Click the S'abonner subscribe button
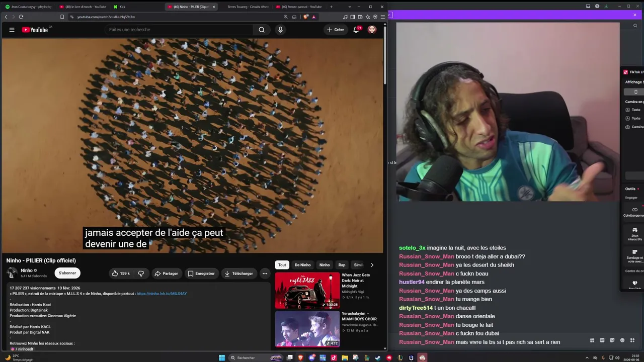The image size is (644, 362). 67,274
